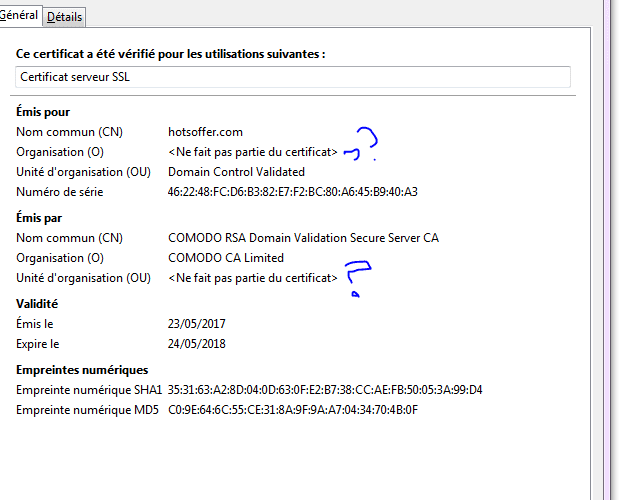The width and height of the screenshot is (627, 500).
Task: Click the Domain Control Validated value
Action: click(236, 172)
